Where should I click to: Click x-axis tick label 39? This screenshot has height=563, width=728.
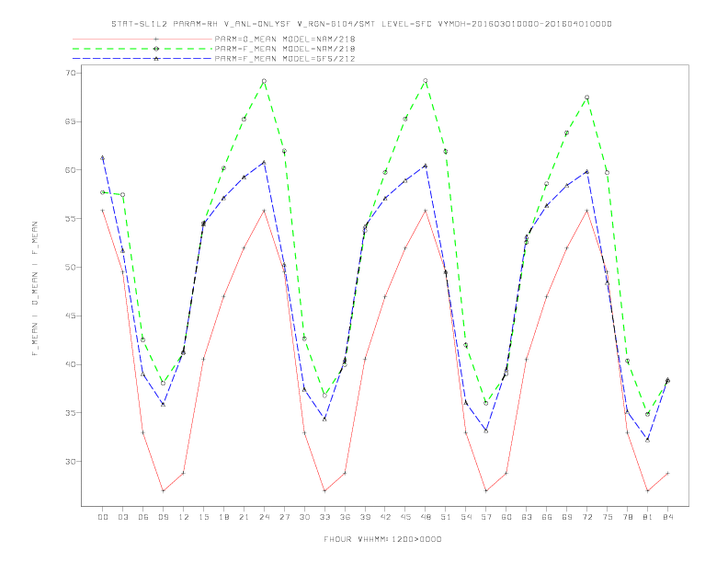[365, 517]
